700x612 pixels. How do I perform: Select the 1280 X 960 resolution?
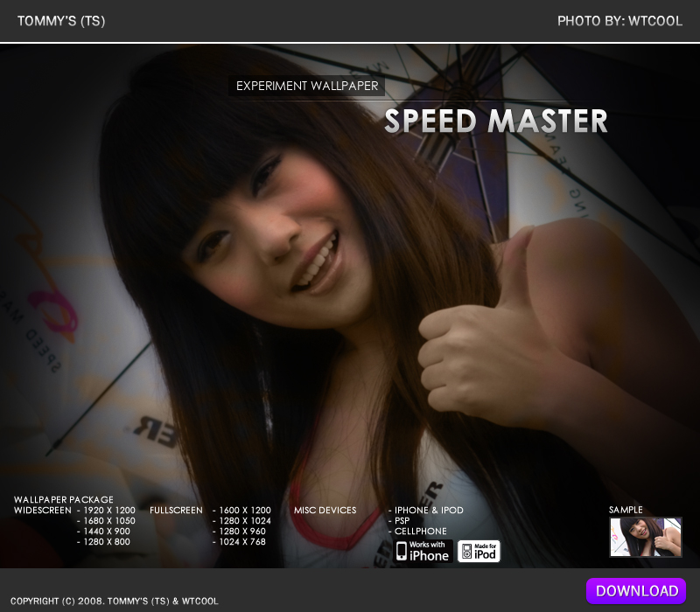click(242, 532)
